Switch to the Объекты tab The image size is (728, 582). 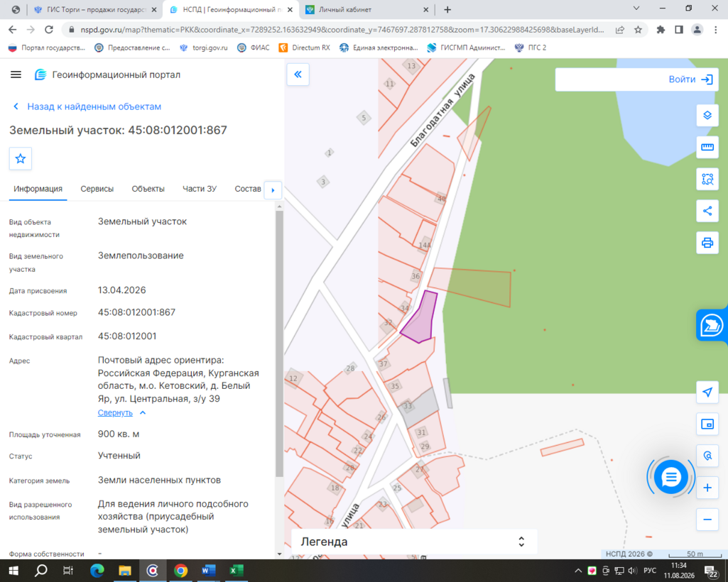[148, 189]
